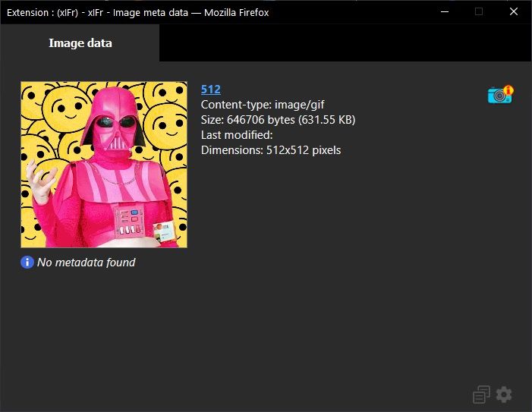Select the Content-type: image/gif text

263,105
